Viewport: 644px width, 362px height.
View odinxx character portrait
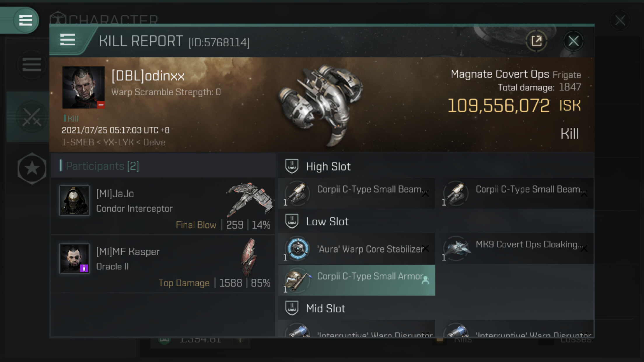click(83, 87)
